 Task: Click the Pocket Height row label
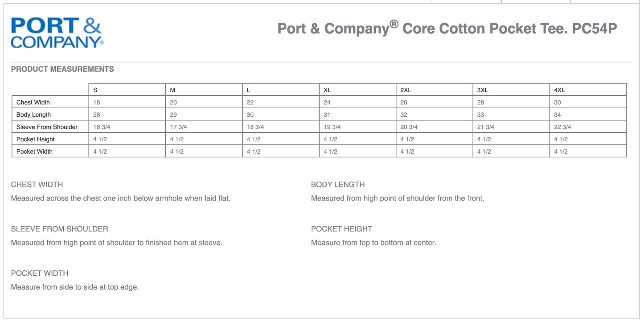36,139
